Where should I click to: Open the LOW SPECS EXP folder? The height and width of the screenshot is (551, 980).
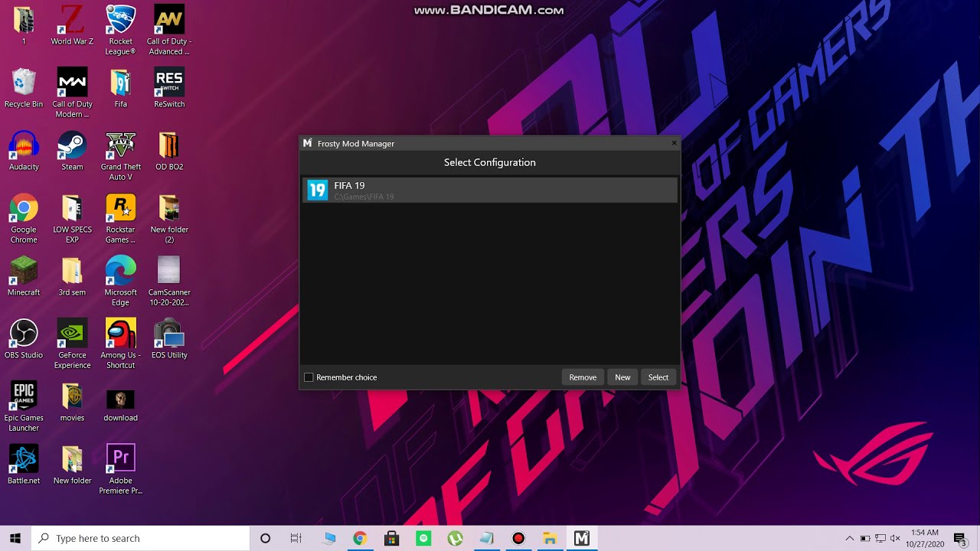pyautogui.click(x=72, y=219)
